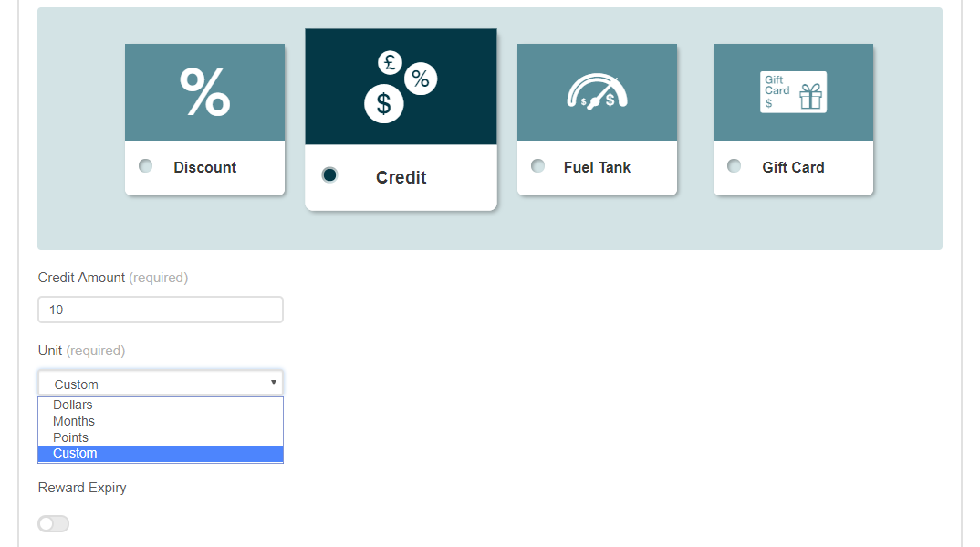
Task: Click the Gift Card label text
Action: (x=793, y=167)
